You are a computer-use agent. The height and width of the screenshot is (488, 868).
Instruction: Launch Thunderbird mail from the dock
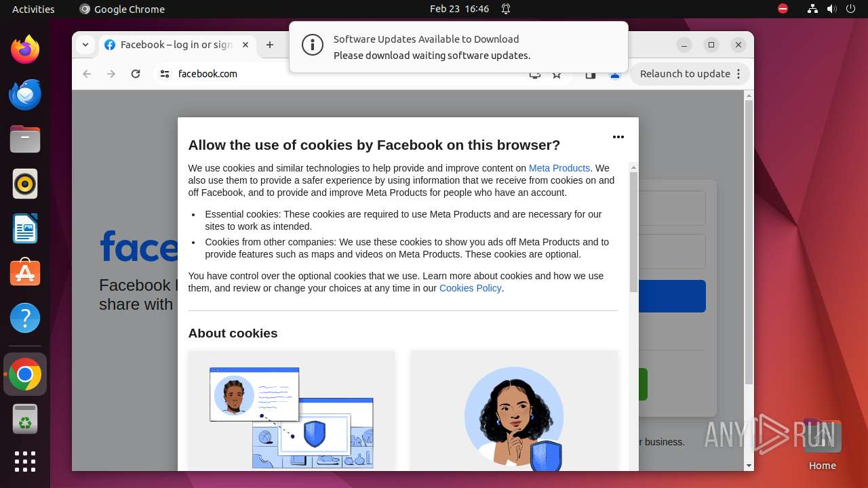click(x=25, y=94)
